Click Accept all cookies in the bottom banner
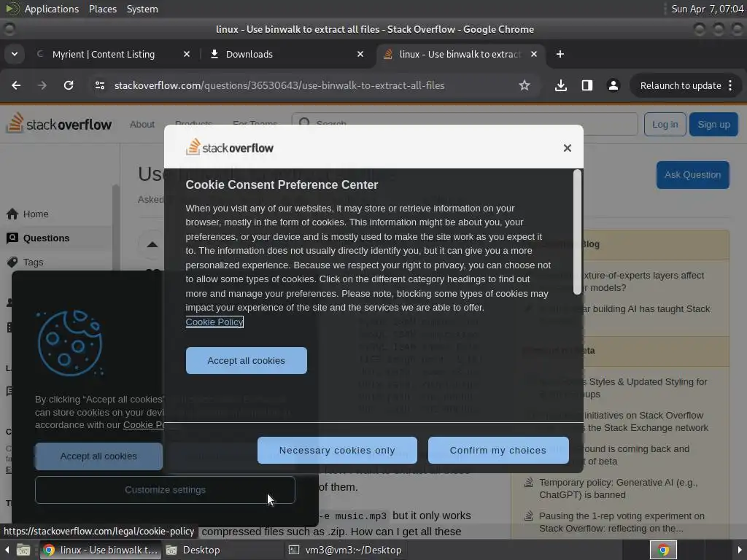Screen dimensions: 747x560 [98, 456]
